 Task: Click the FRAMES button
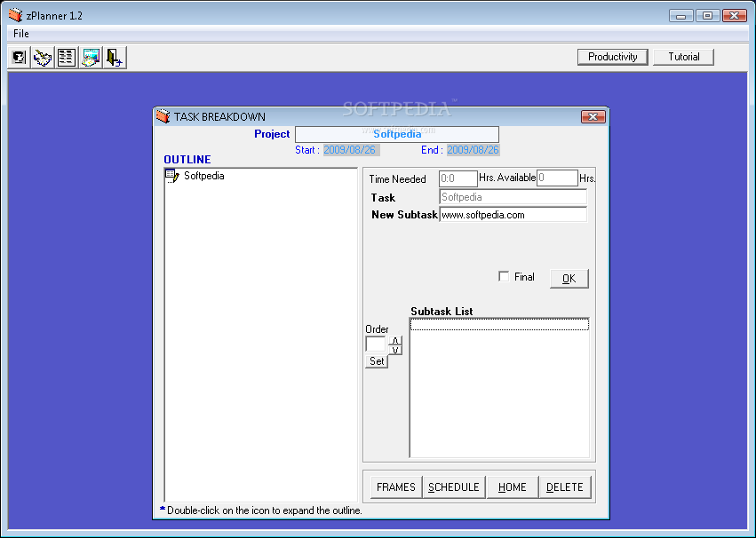coord(396,487)
